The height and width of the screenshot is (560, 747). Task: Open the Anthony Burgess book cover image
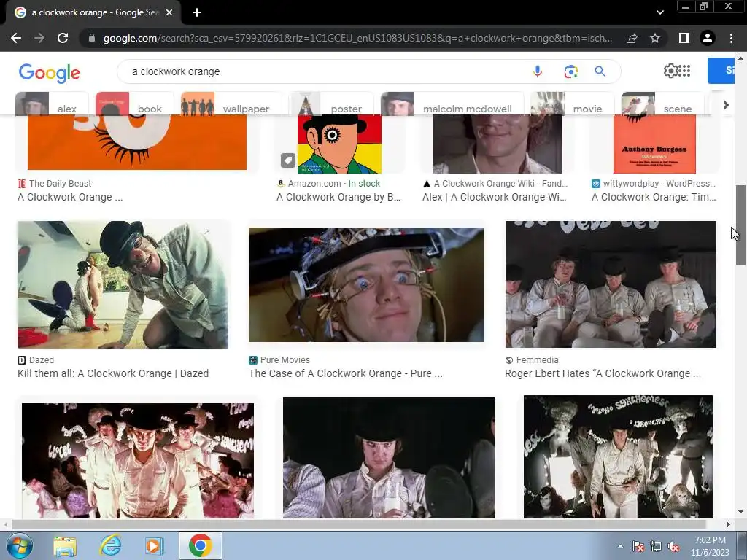coord(654,144)
